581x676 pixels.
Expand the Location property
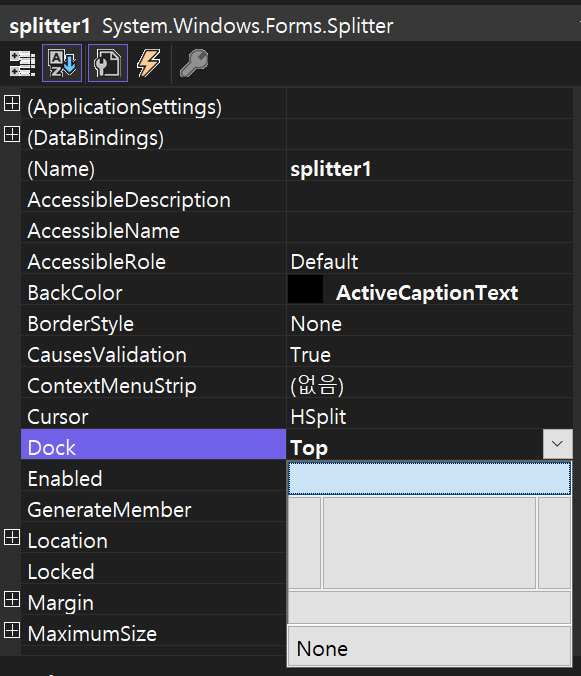coord(12,538)
